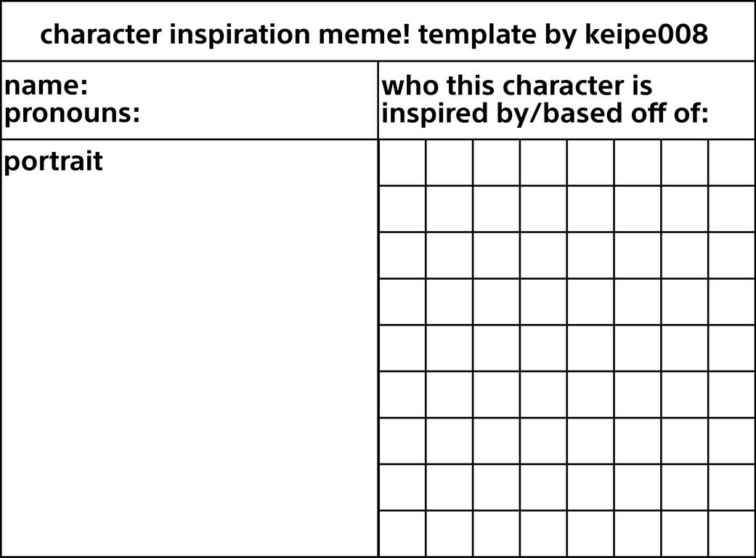Click the last cell in the grid's second row
The height and width of the screenshot is (558, 756).
[731, 209]
